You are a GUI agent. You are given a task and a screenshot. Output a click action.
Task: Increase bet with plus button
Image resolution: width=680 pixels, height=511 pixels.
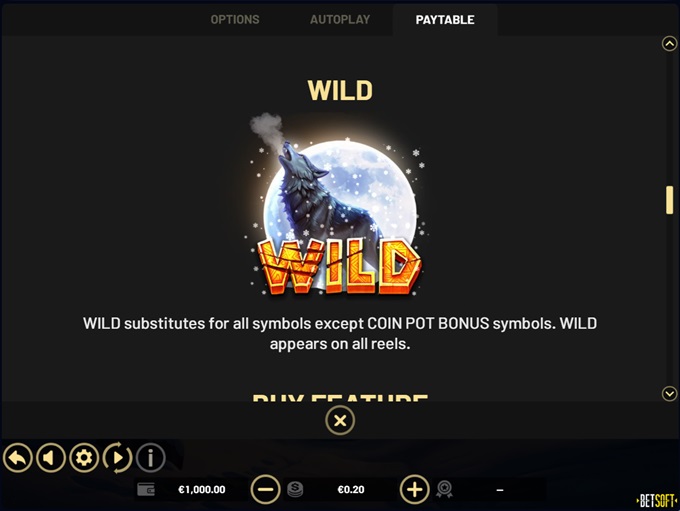pos(415,490)
